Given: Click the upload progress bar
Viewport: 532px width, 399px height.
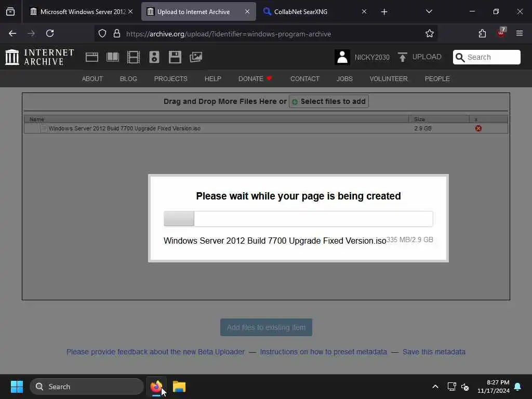Looking at the screenshot, I should (298, 219).
